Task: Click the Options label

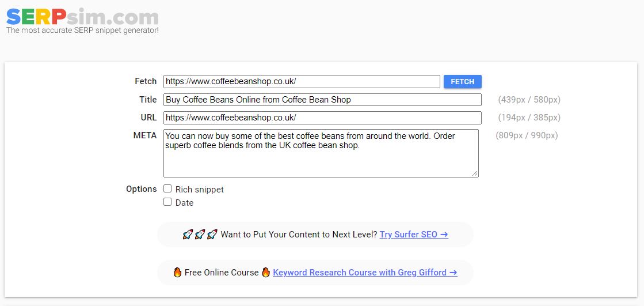Action: [141, 189]
